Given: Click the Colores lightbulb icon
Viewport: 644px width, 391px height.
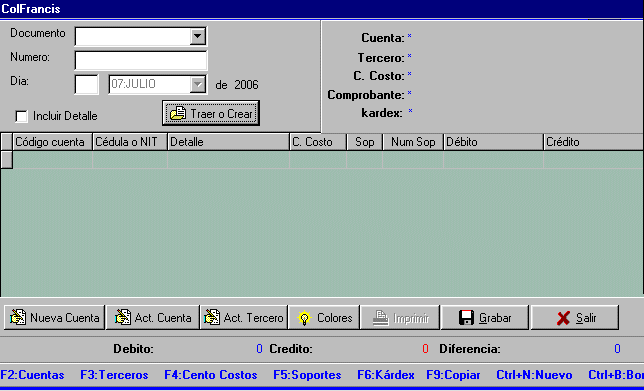Looking at the screenshot, I should [304, 318].
